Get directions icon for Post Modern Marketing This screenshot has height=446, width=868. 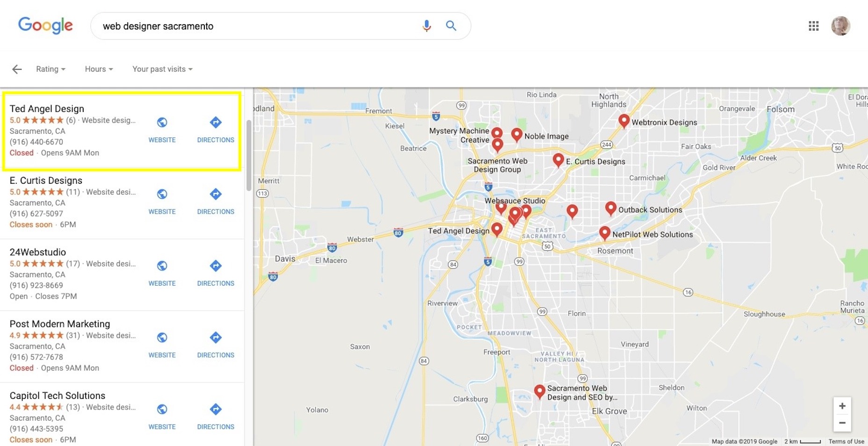tap(216, 338)
